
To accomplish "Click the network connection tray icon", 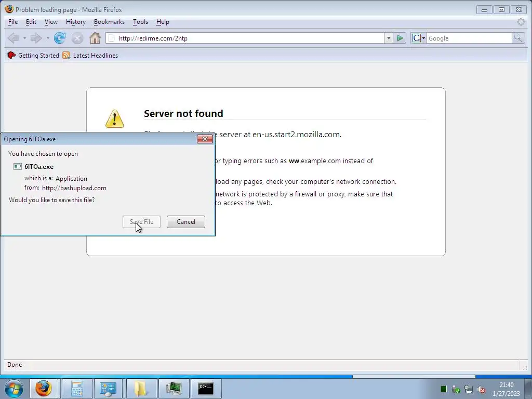I will point(469,389).
